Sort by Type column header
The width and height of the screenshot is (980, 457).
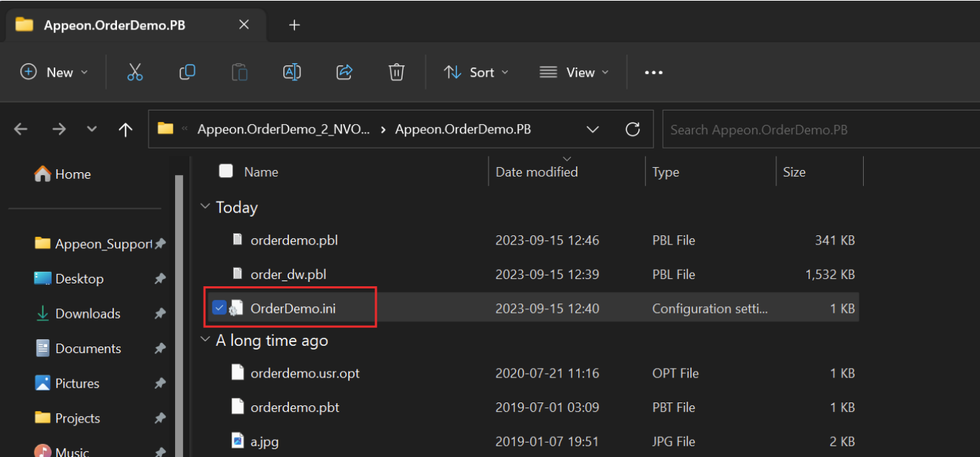666,172
